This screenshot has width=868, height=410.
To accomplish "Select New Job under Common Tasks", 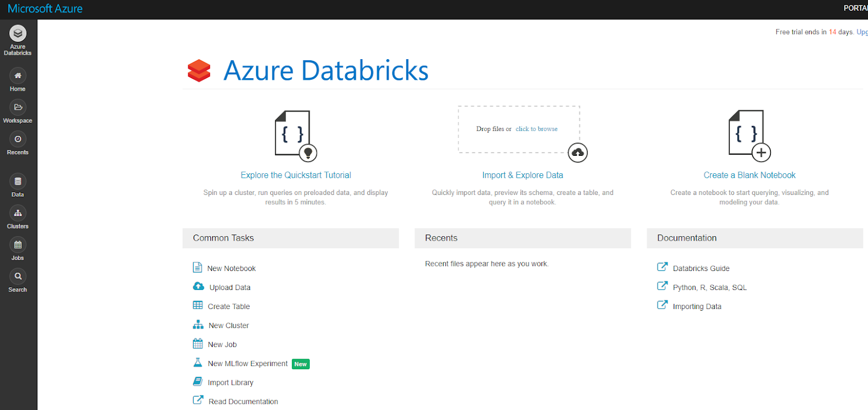I will click(222, 344).
